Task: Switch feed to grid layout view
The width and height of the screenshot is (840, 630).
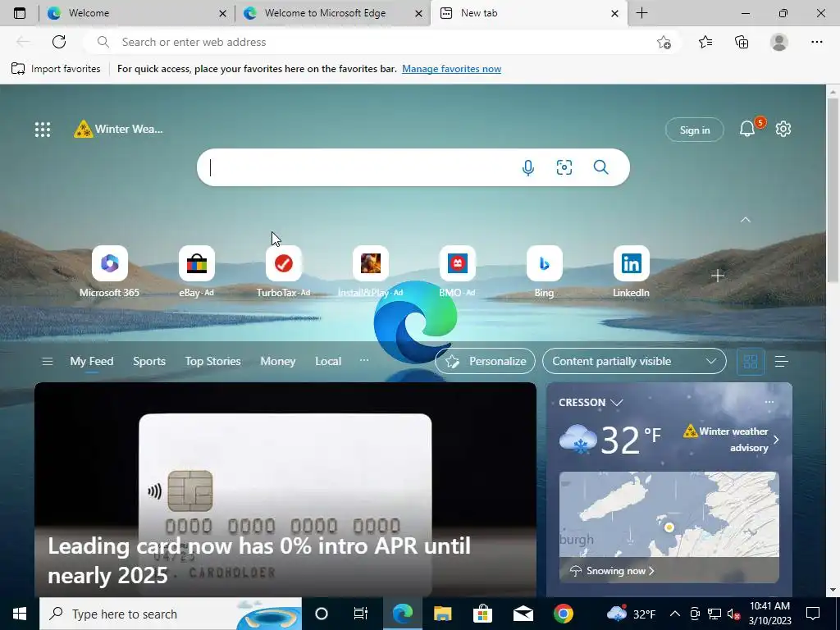Action: tap(751, 362)
